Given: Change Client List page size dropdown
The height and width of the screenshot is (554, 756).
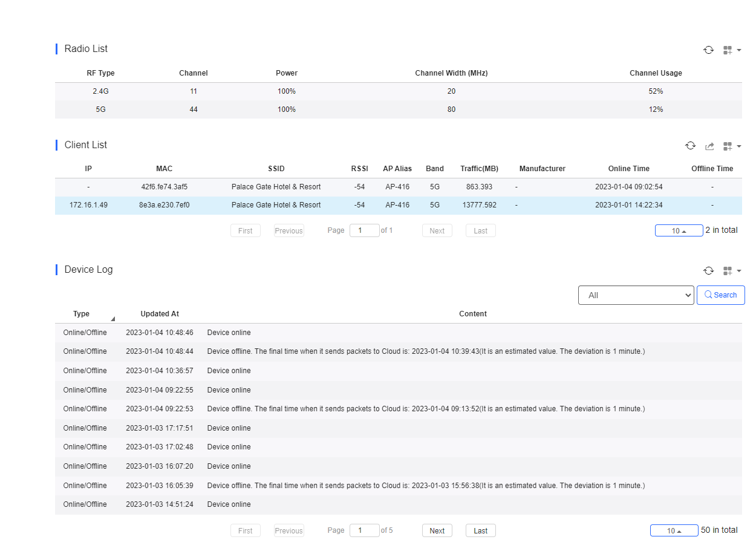Looking at the screenshot, I should point(679,230).
